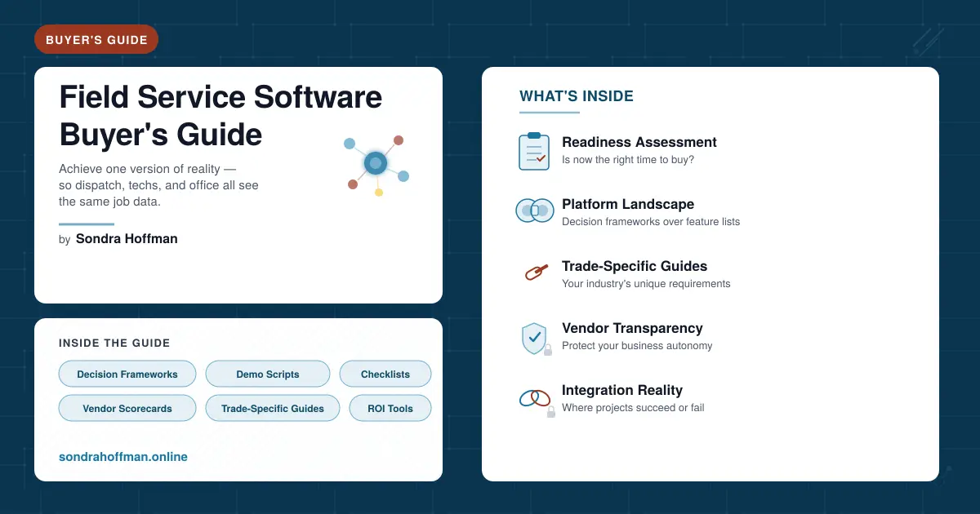
Task: Open the Vendor Scorecards pill
Action: click(127, 408)
